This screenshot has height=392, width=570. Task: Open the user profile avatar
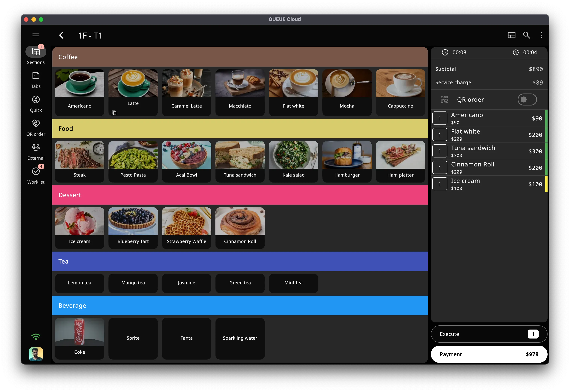pyautogui.click(x=36, y=354)
